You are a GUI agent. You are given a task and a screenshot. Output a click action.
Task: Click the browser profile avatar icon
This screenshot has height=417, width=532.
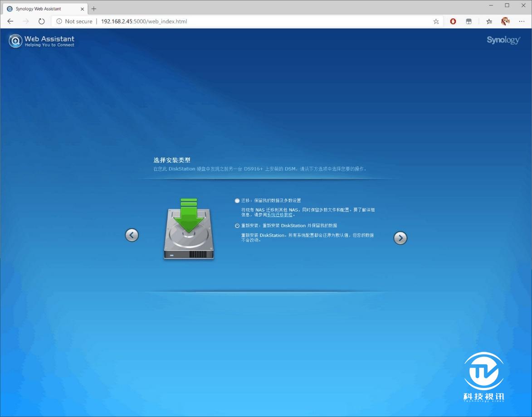click(x=505, y=21)
